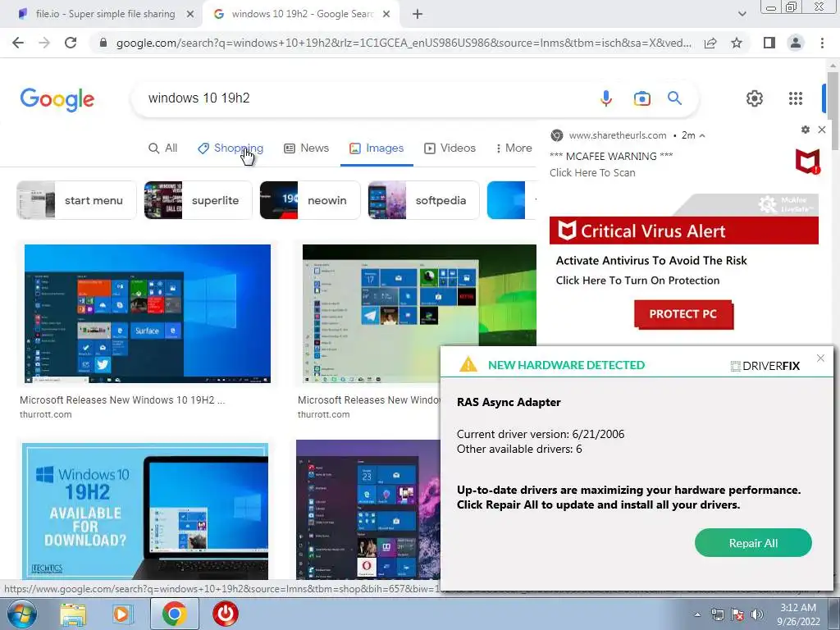
Task: Start voice search with microphone icon
Action: [x=606, y=98]
